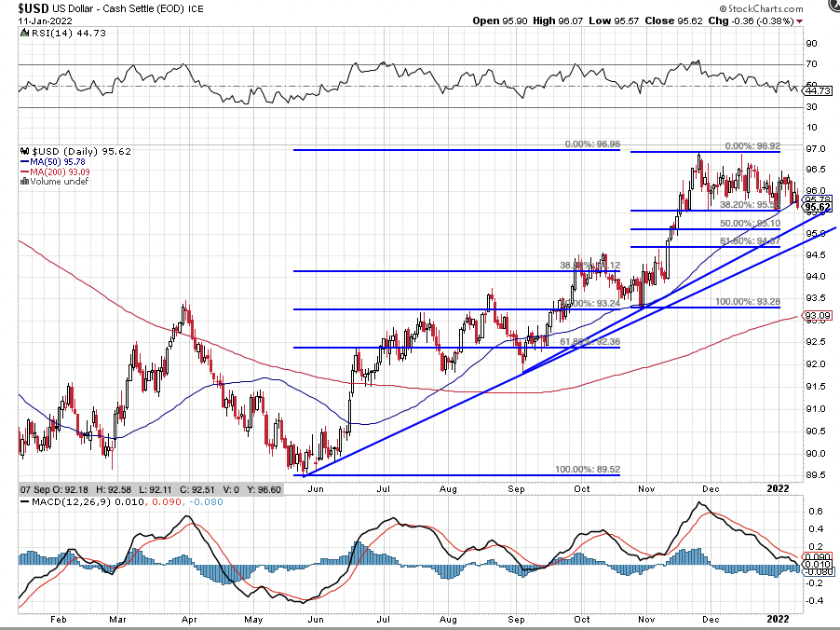Click the 70 level label on the RSI axis
The image size is (840, 630).
click(812, 64)
